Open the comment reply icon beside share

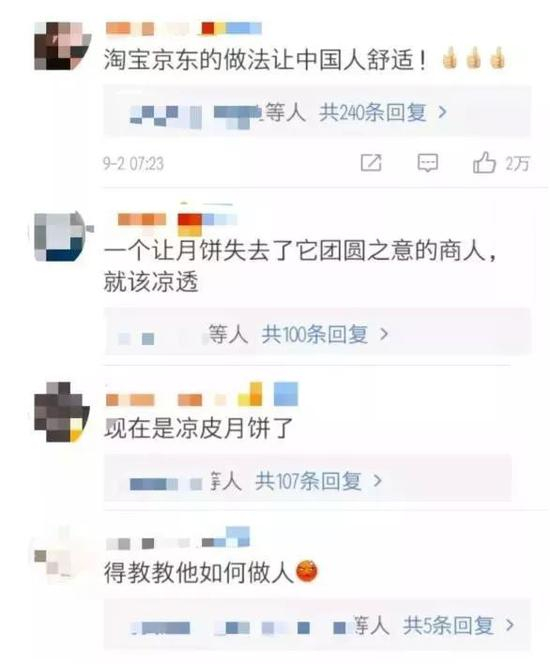pyautogui.click(x=428, y=163)
